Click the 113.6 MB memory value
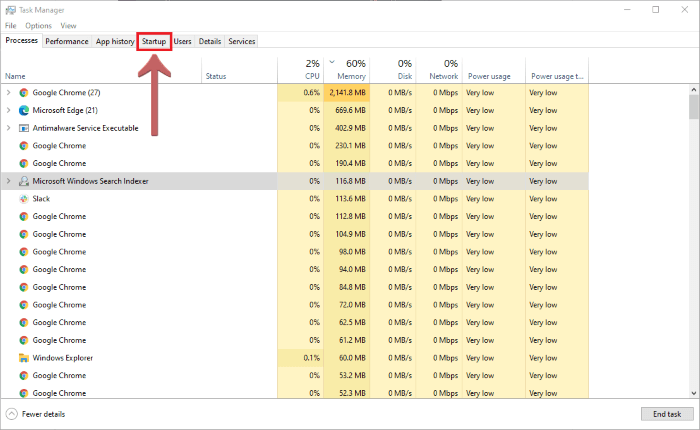Image resolution: width=700 pixels, height=430 pixels. click(x=350, y=199)
